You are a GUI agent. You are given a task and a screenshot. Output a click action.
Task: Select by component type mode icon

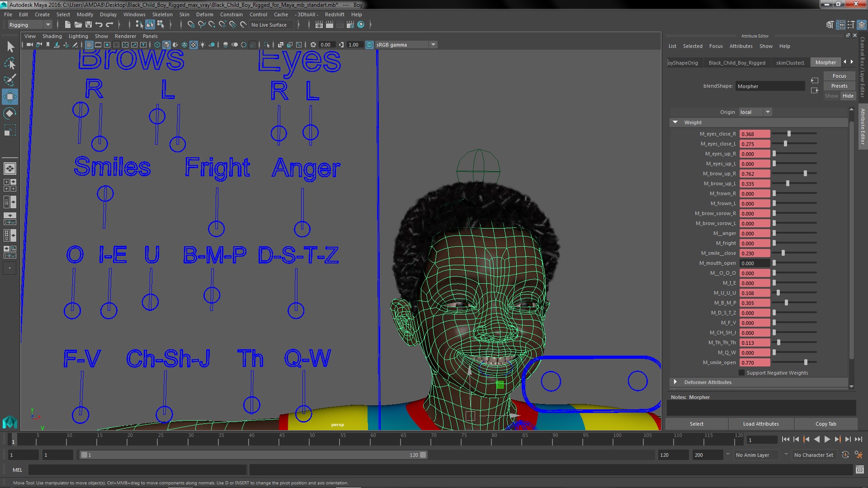[160, 24]
